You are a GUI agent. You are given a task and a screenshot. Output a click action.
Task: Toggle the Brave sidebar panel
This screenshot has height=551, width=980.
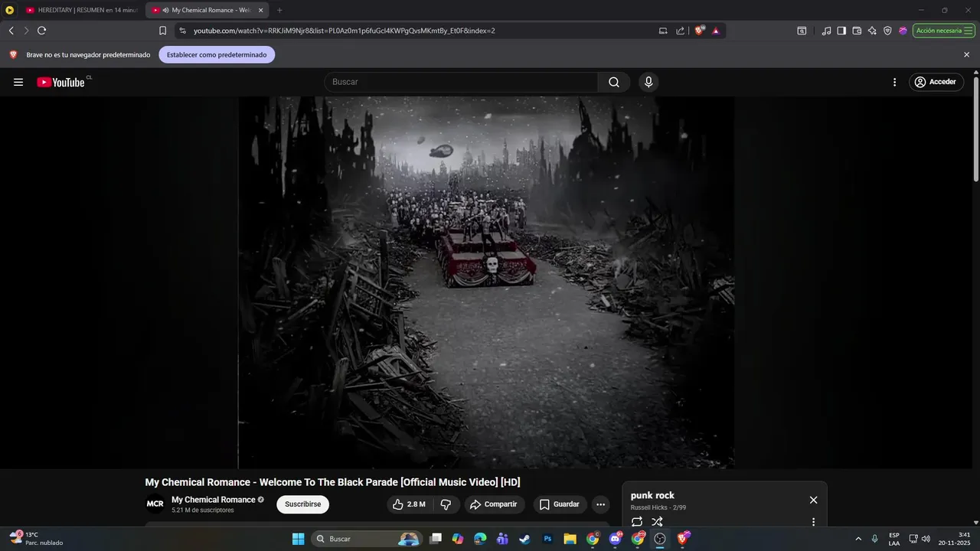[841, 31]
